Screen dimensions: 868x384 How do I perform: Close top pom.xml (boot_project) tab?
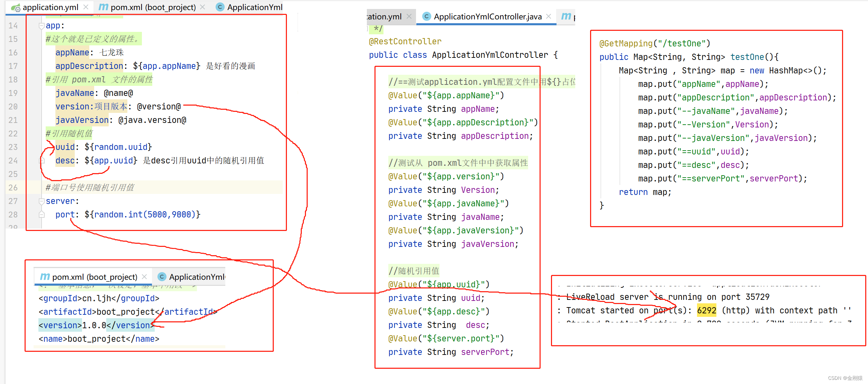coord(202,7)
